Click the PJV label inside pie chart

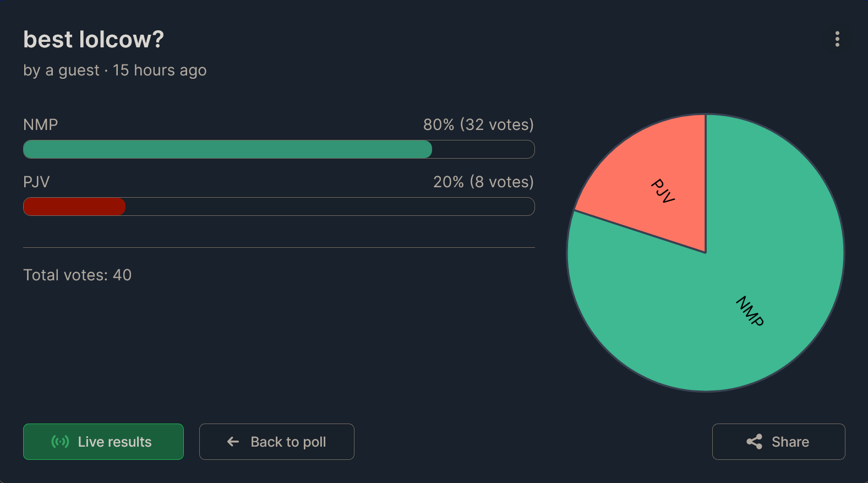[663, 191]
